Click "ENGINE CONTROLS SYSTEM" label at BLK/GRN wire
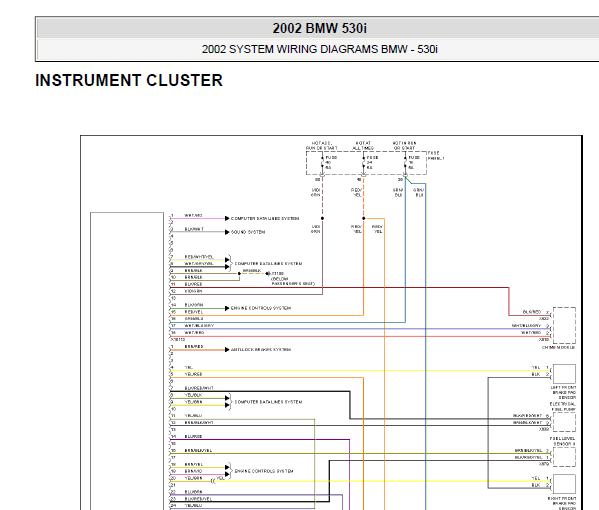 coord(261,308)
